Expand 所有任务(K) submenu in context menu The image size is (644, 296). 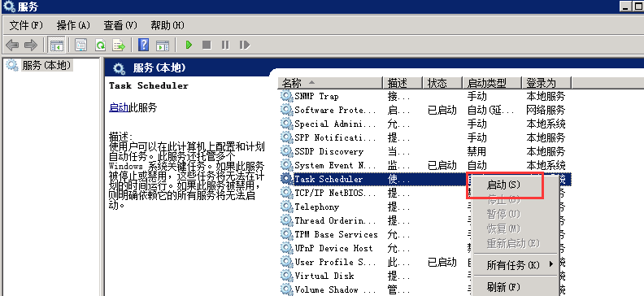(x=515, y=265)
